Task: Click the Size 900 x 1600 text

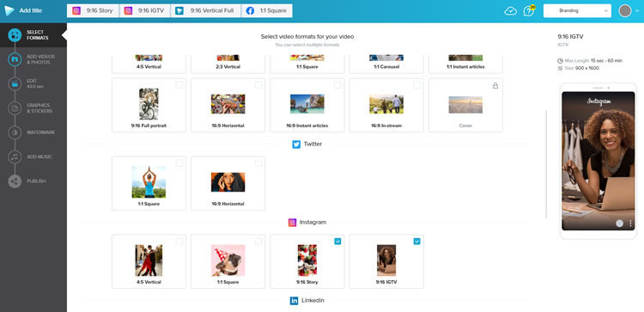Action: point(581,68)
